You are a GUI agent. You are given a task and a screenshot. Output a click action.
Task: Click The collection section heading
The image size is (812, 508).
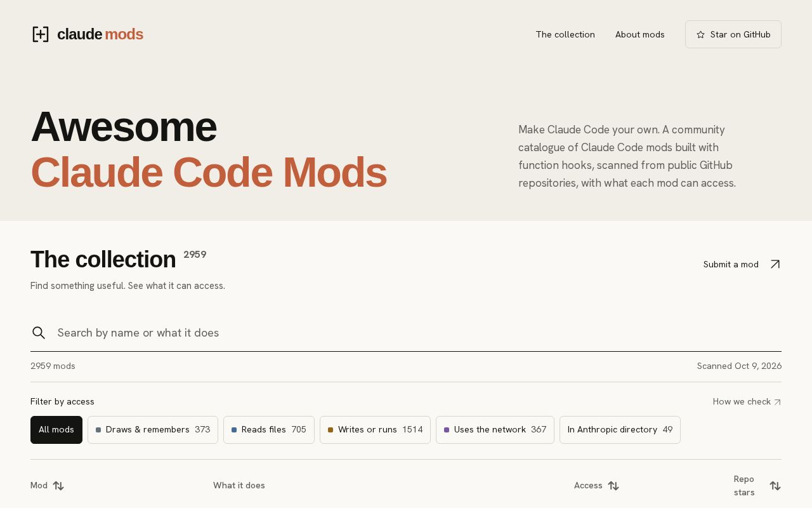(103, 260)
